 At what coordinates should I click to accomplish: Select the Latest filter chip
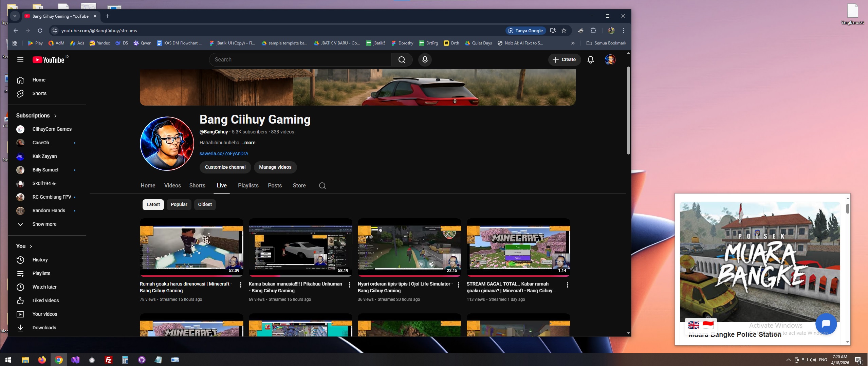pyautogui.click(x=153, y=204)
